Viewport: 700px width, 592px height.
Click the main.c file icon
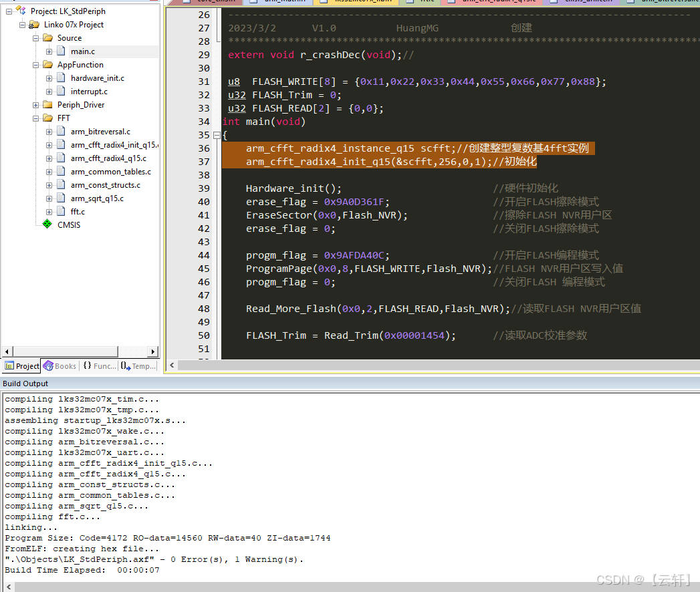(x=61, y=51)
